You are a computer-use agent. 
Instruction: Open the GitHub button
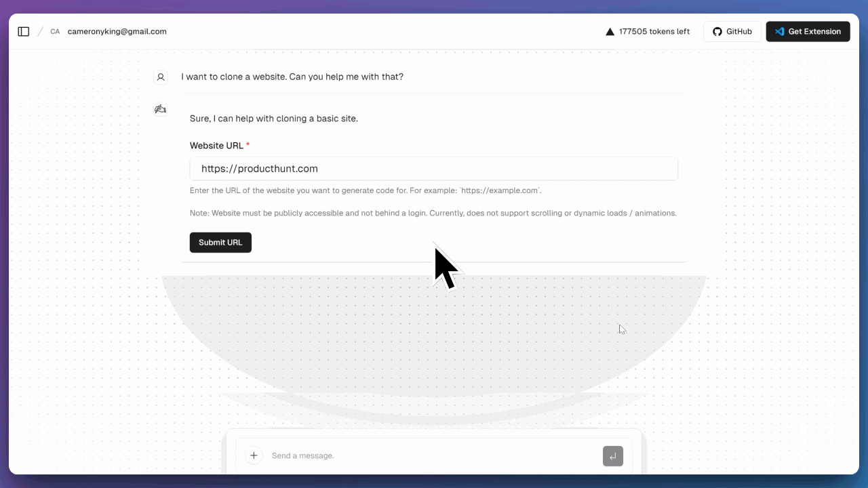pyautogui.click(x=732, y=31)
